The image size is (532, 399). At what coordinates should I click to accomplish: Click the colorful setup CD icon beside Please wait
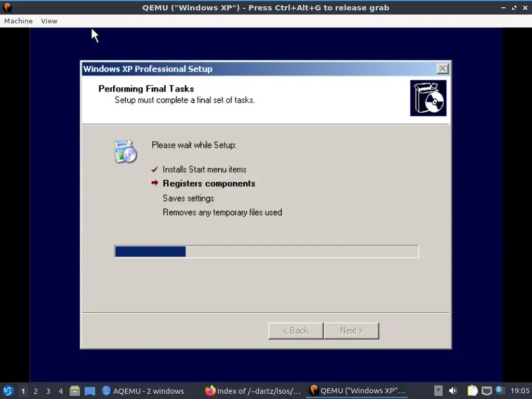click(126, 152)
